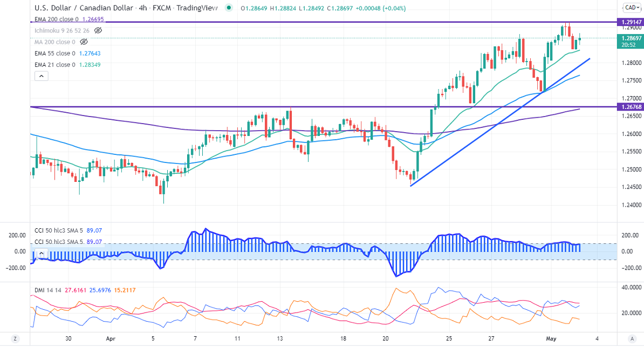This screenshot has height=347, width=644.
Task: Show the hidden MA 200 indicator via eye icon
Action: pos(84,42)
